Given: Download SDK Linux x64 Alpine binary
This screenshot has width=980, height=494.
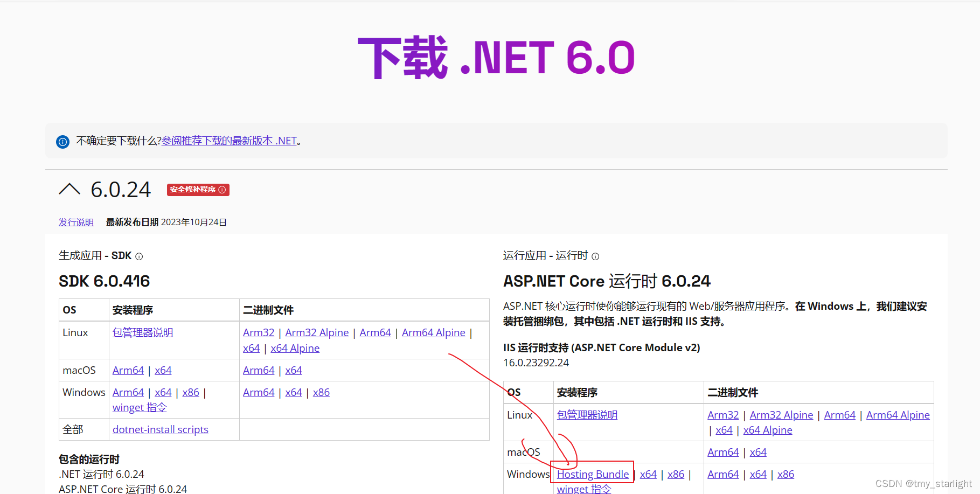Looking at the screenshot, I should (x=295, y=348).
